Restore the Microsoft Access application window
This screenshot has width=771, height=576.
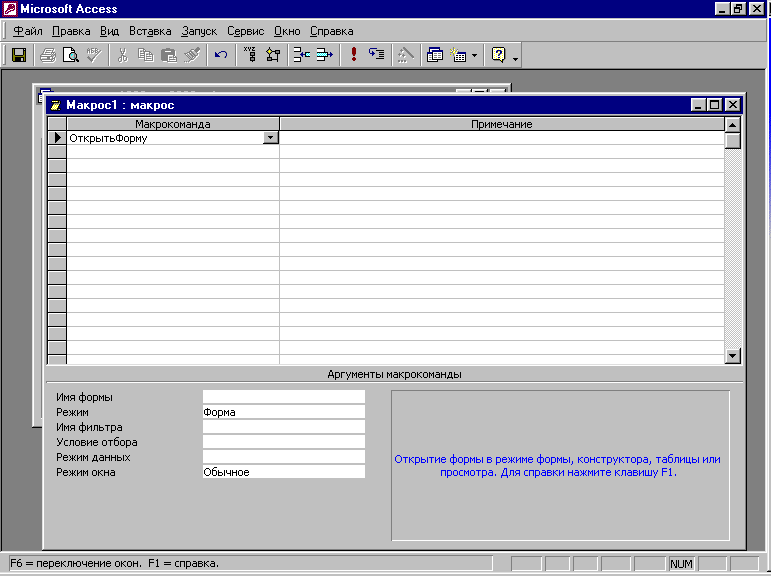[739, 9]
